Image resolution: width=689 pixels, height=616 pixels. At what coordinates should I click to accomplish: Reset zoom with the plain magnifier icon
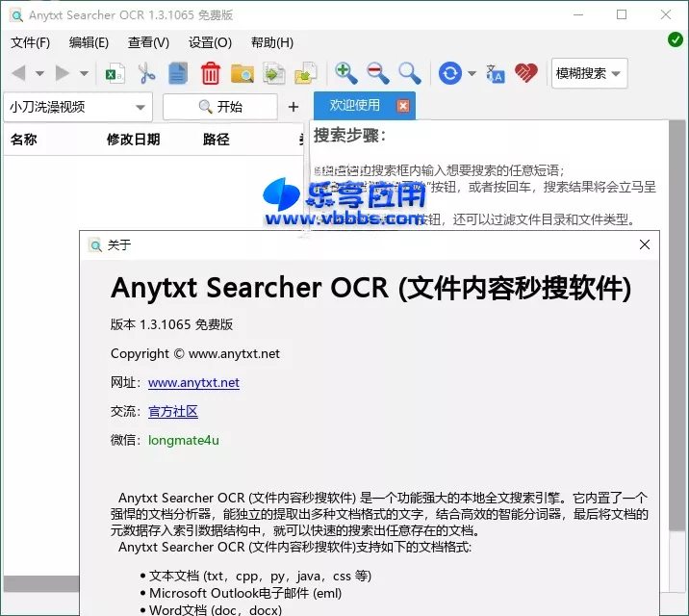coord(410,73)
